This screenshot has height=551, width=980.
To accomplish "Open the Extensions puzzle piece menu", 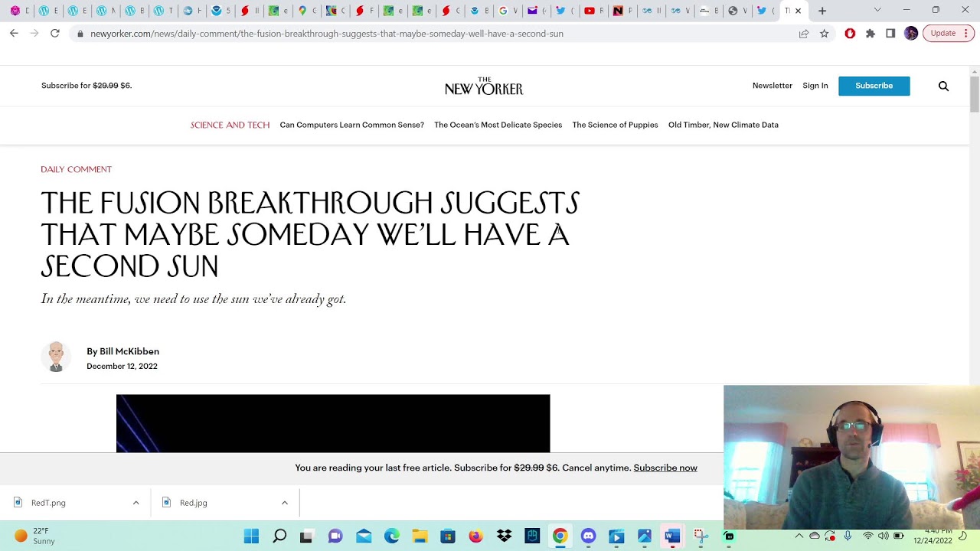I will pyautogui.click(x=871, y=34).
